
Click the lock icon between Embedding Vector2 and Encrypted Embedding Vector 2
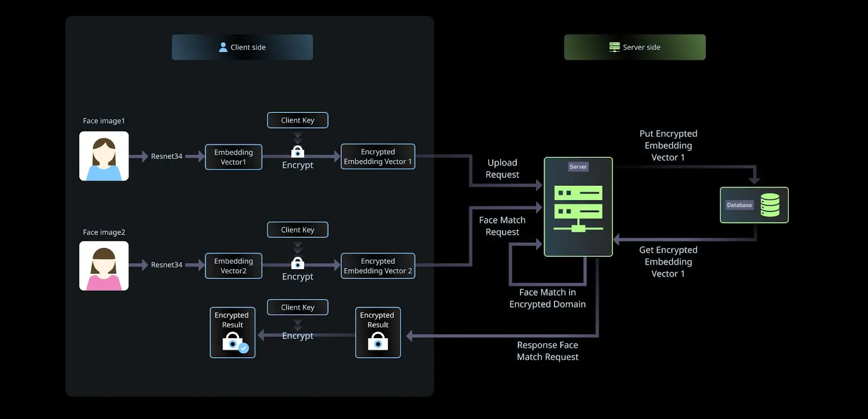point(298,263)
